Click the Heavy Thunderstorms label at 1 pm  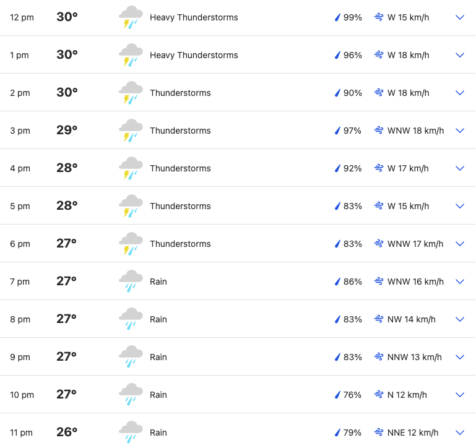point(194,55)
